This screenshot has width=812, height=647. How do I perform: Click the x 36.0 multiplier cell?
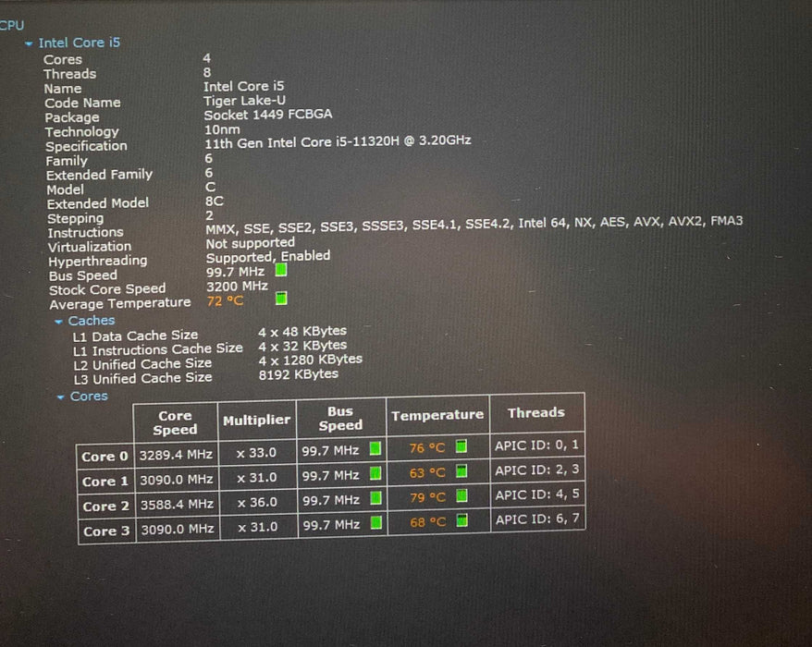[257, 502]
